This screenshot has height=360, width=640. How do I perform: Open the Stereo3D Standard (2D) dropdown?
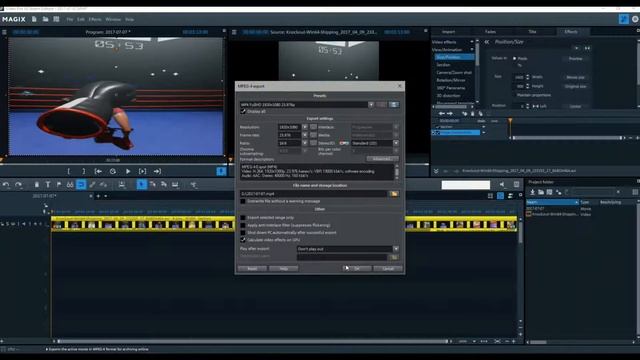[396, 143]
